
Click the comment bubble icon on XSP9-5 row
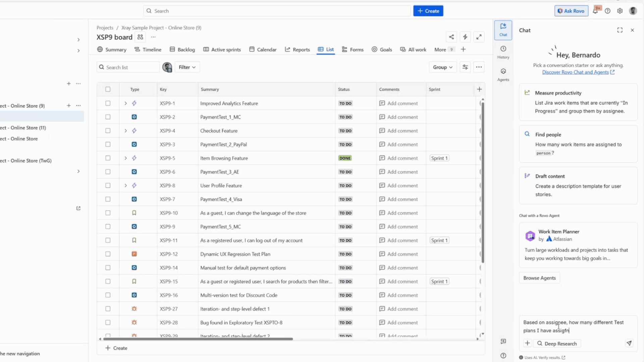382,158
